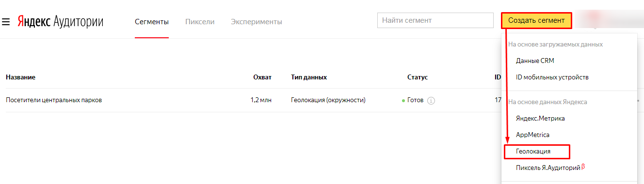
Task: Click the Яндекс Аудитории logo
Action: tap(61, 21)
